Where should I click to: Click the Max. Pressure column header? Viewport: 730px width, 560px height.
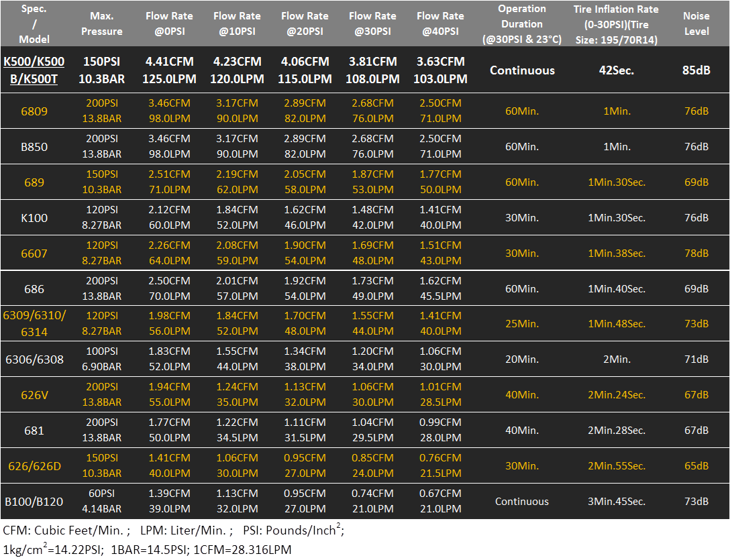tap(102, 23)
